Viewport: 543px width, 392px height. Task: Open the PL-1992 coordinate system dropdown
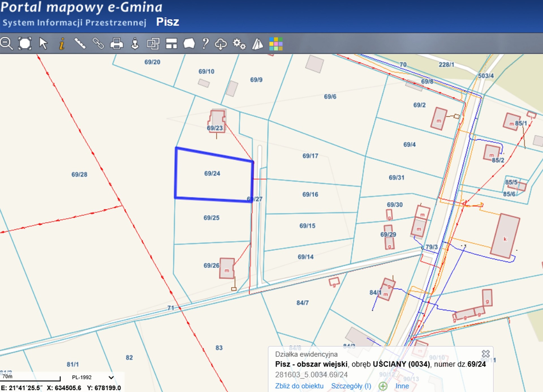93,377
